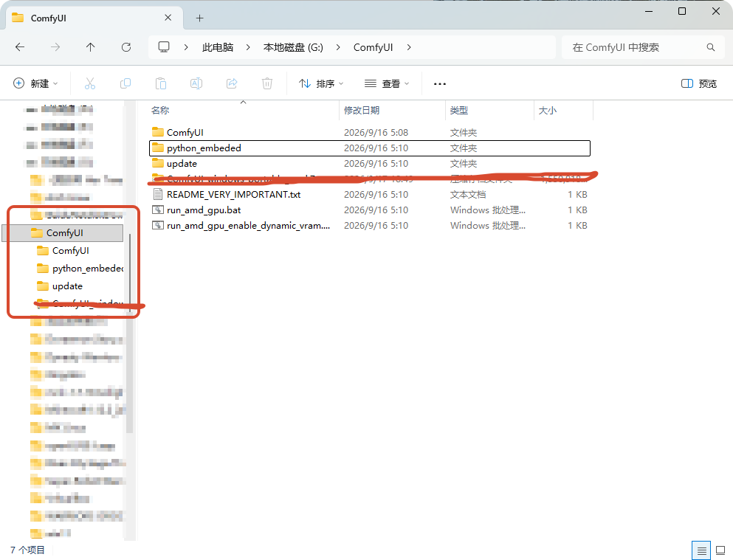This screenshot has height=560, width=733.
Task: Select ComfyUI subfolder in sidebar tree
Action: pyautogui.click(x=71, y=250)
